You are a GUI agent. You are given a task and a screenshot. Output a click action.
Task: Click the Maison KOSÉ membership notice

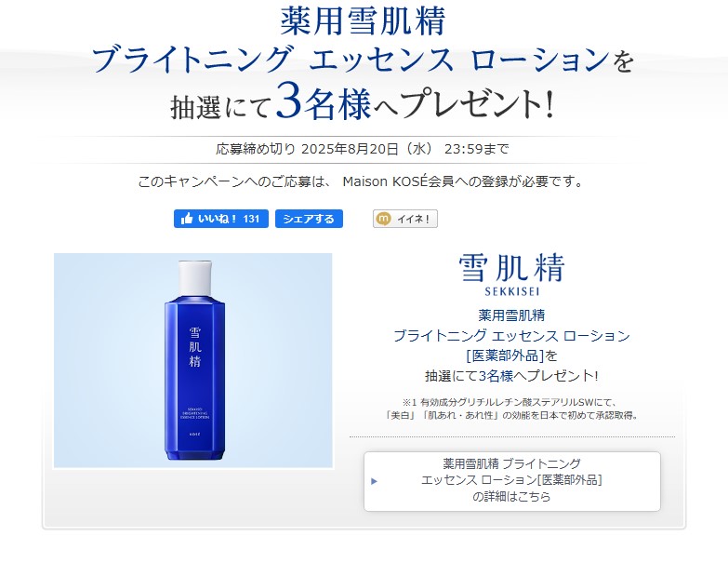361,181
